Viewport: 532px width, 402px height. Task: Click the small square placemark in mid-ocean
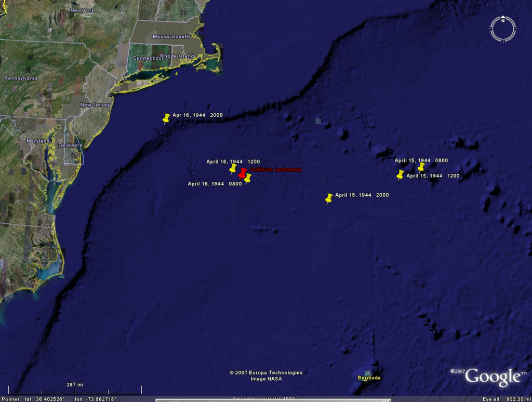tap(318, 121)
